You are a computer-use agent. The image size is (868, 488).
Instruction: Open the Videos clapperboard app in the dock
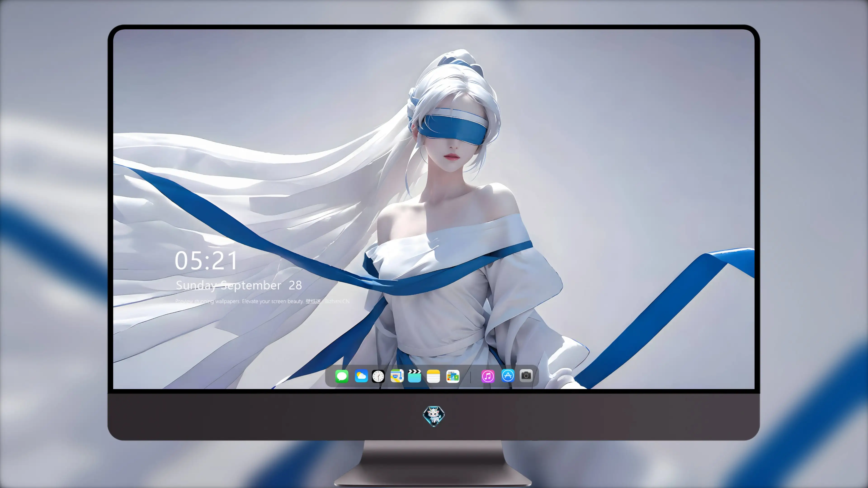pyautogui.click(x=415, y=376)
